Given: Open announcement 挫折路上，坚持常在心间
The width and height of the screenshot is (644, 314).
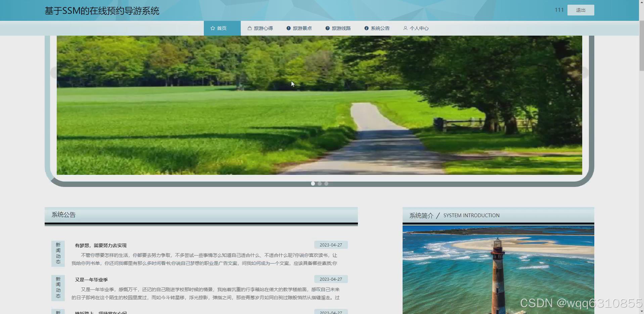Looking at the screenshot, I should (x=101, y=312).
